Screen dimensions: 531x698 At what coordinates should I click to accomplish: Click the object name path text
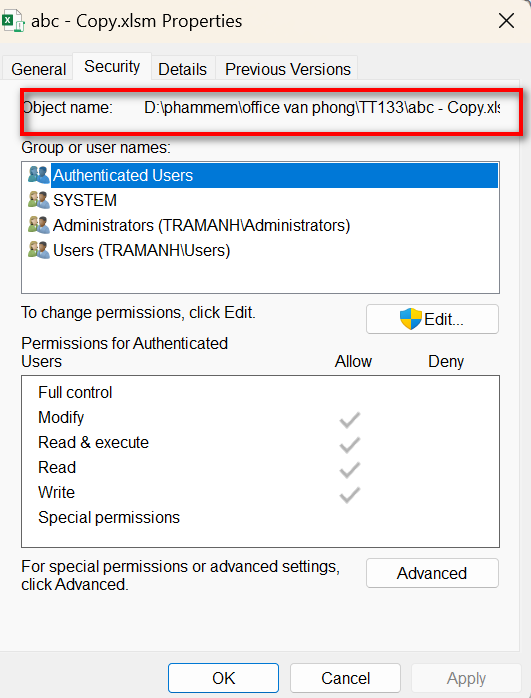click(x=322, y=108)
